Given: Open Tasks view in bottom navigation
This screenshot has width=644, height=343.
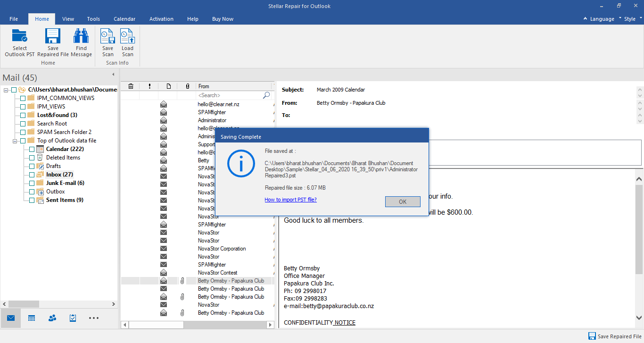Looking at the screenshot, I should pos(73,318).
